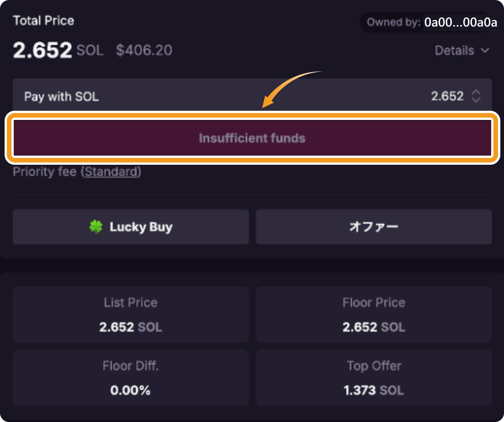Open the Standard priority fee link
This screenshot has height=422, width=504.
coord(111,172)
